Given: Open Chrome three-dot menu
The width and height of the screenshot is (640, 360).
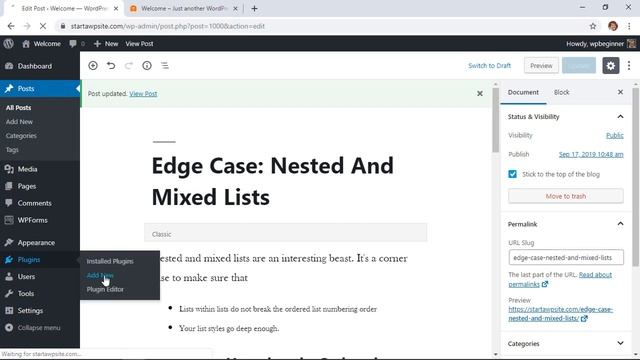Looking at the screenshot, I should [629, 26].
